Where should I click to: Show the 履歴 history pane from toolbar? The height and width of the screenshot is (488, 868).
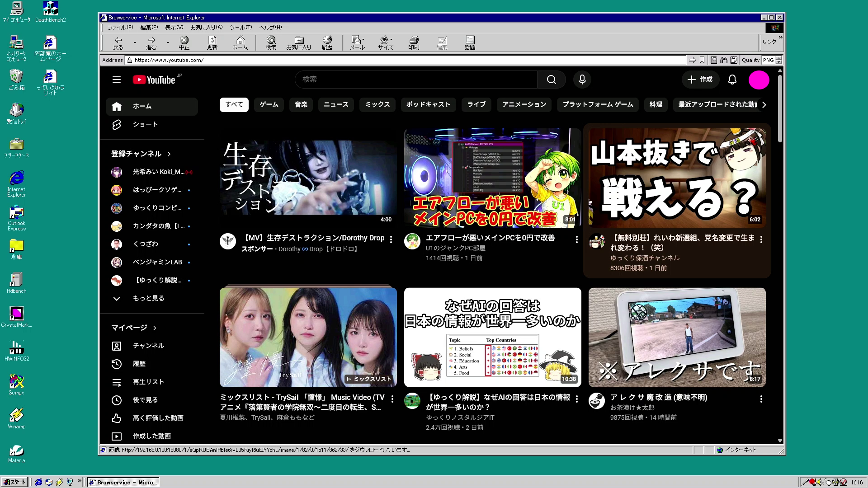coord(327,43)
